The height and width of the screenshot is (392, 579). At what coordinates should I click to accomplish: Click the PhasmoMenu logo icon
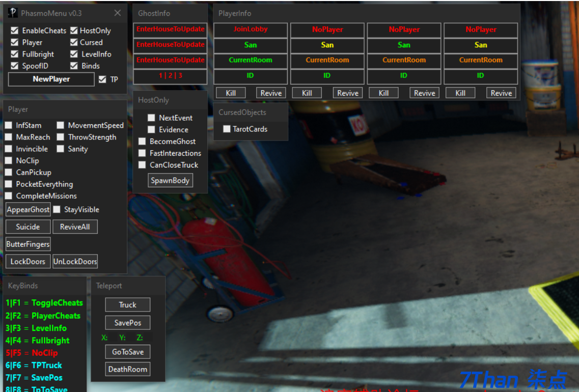coord(13,13)
